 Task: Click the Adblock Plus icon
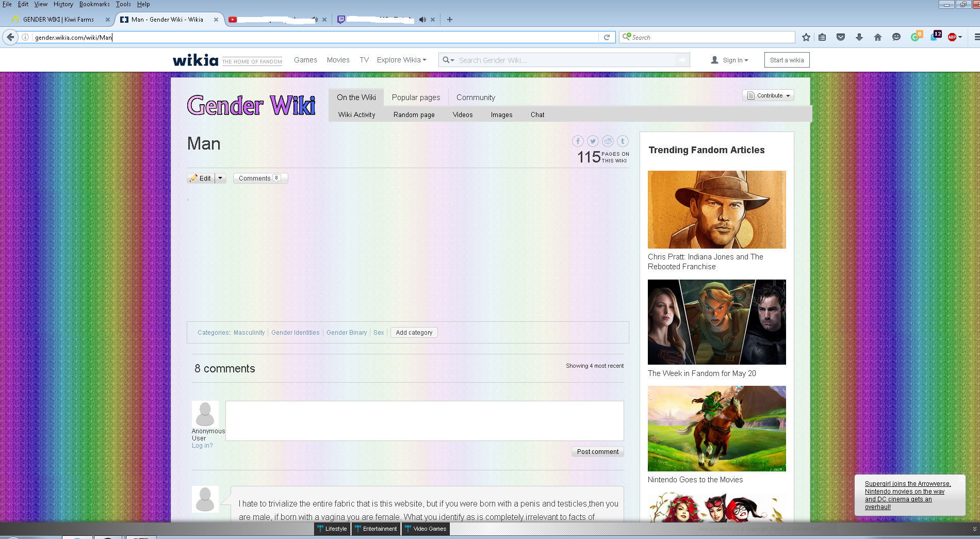click(x=952, y=37)
